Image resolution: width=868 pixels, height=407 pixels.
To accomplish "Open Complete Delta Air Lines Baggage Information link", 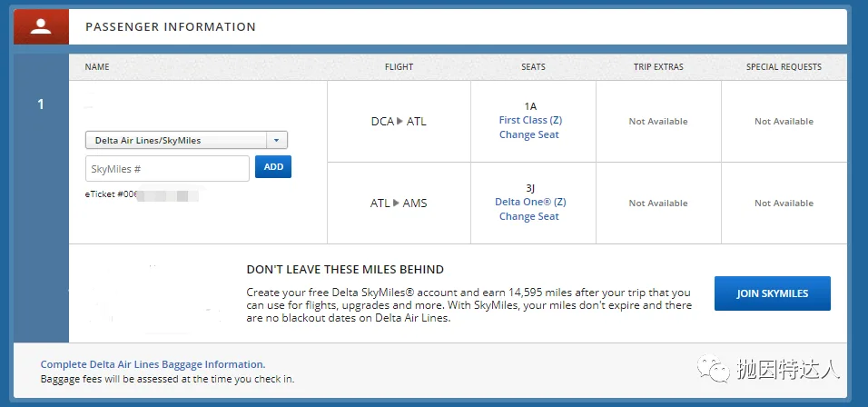I will pos(153,364).
